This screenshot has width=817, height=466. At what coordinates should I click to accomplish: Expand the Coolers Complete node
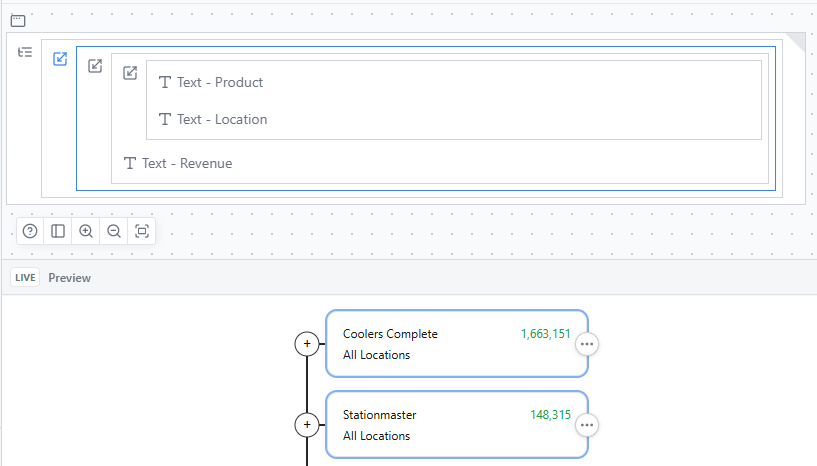[307, 344]
